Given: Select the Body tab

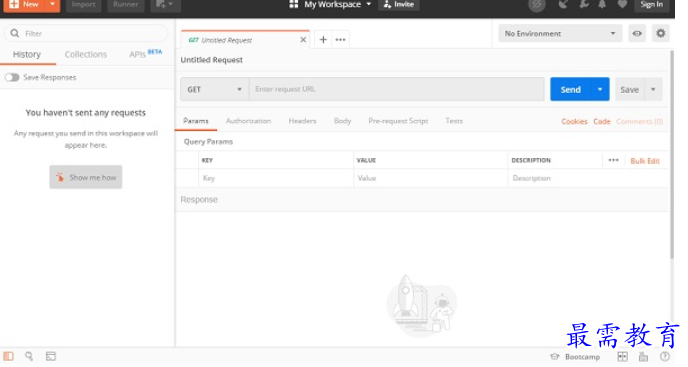Looking at the screenshot, I should 342,121.
